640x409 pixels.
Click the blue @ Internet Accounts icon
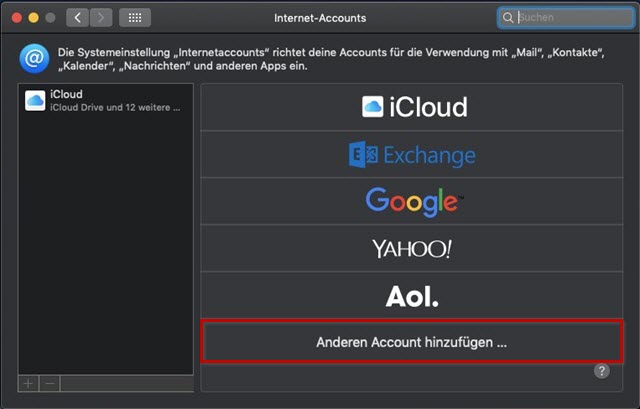[x=34, y=58]
